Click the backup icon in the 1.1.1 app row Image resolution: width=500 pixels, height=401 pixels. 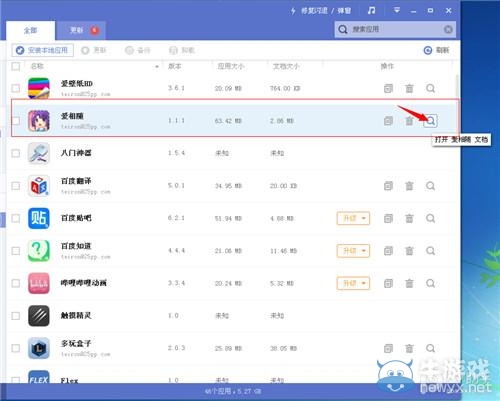[x=388, y=121]
